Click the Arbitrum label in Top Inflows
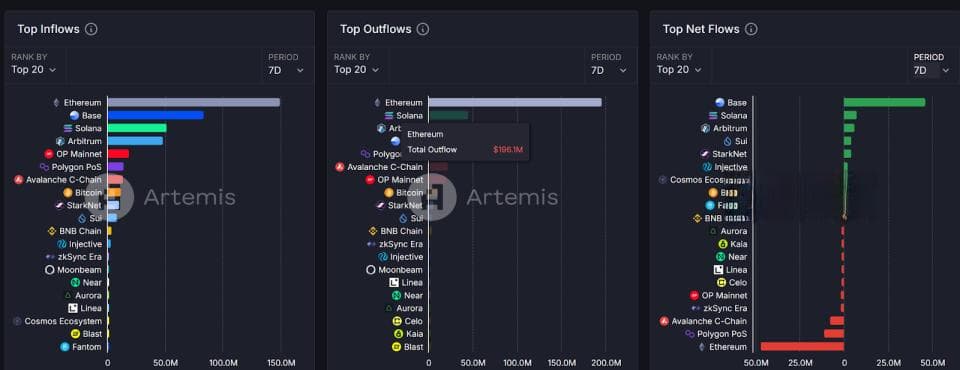960x370 pixels. pos(84,141)
